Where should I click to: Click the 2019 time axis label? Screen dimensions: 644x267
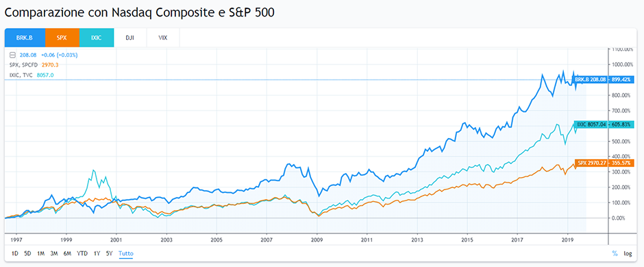click(567, 239)
